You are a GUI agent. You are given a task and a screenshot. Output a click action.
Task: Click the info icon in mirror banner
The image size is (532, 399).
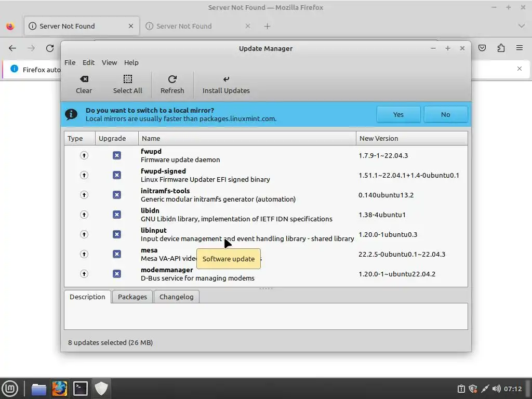tap(71, 114)
